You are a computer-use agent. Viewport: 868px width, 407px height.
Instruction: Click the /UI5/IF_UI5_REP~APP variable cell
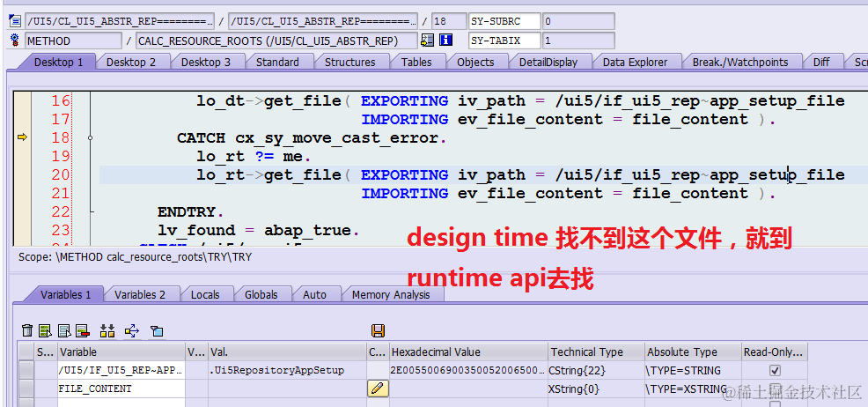point(121,370)
